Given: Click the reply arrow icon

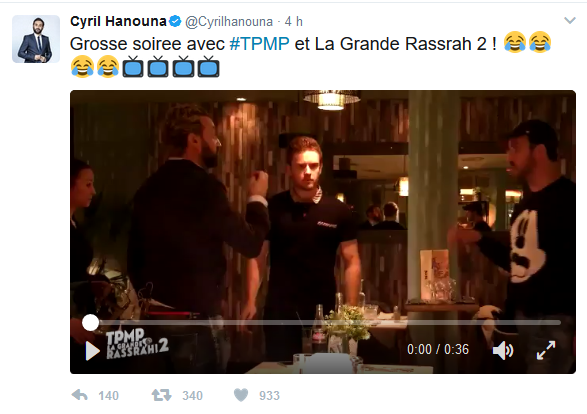Looking at the screenshot, I should [79, 395].
